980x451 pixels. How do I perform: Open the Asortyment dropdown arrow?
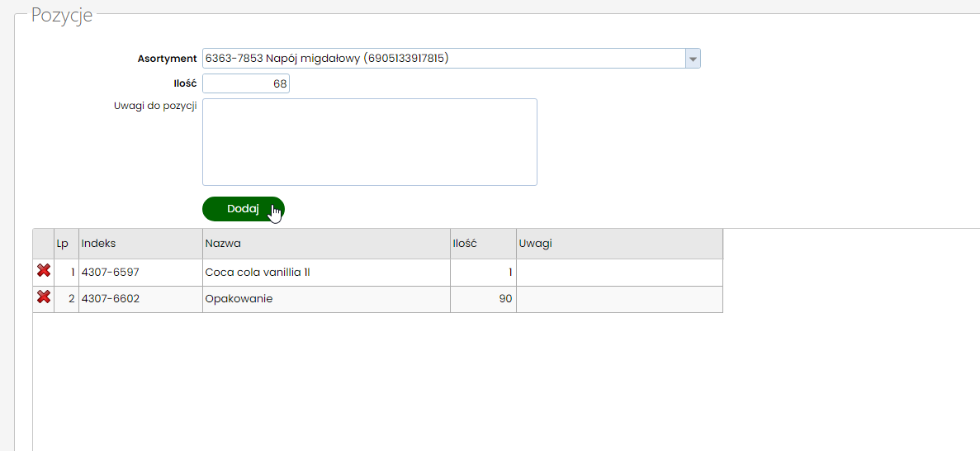point(693,58)
